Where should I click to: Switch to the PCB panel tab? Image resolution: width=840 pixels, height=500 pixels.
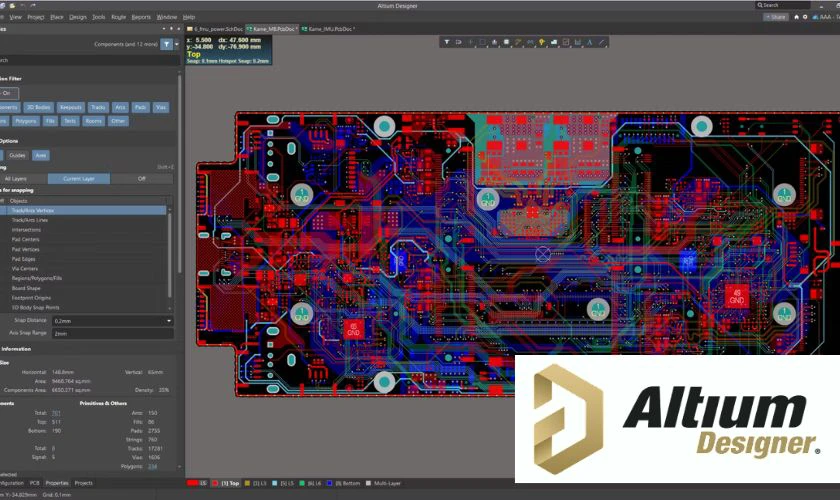click(x=34, y=483)
